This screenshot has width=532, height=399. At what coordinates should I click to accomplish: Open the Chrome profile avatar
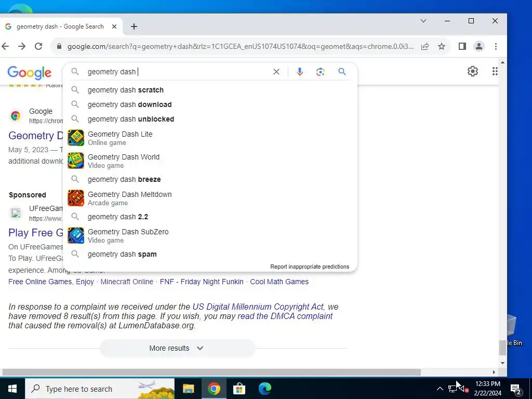pyautogui.click(x=478, y=46)
